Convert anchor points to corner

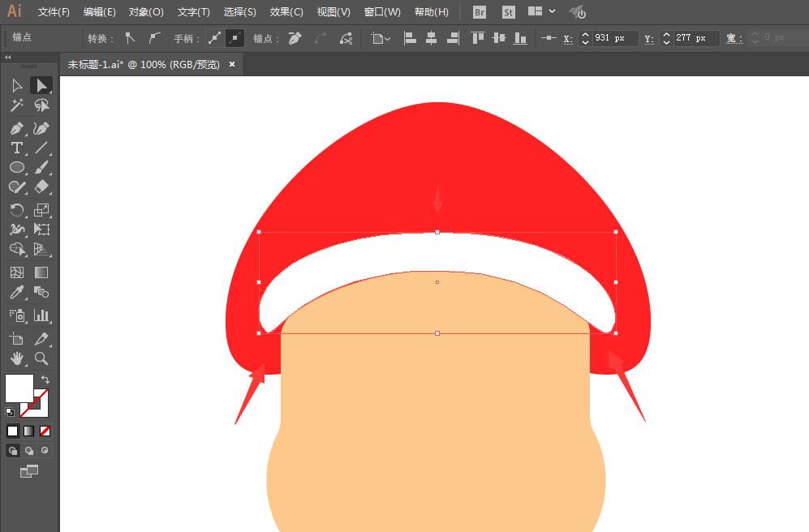(130, 38)
